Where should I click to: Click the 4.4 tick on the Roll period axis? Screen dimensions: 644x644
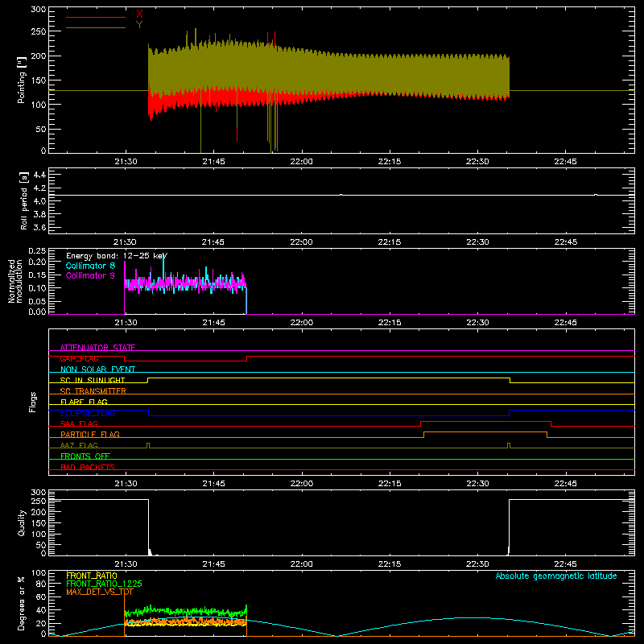click(39, 175)
